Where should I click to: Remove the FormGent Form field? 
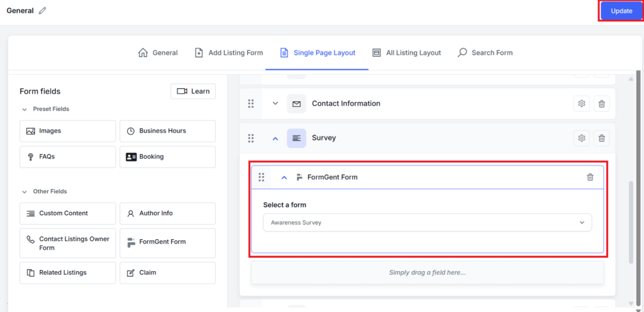(590, 177)
